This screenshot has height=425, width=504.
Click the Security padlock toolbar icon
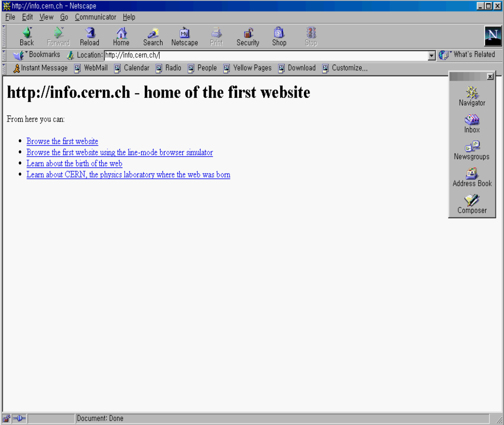click(x=247, y=36)
